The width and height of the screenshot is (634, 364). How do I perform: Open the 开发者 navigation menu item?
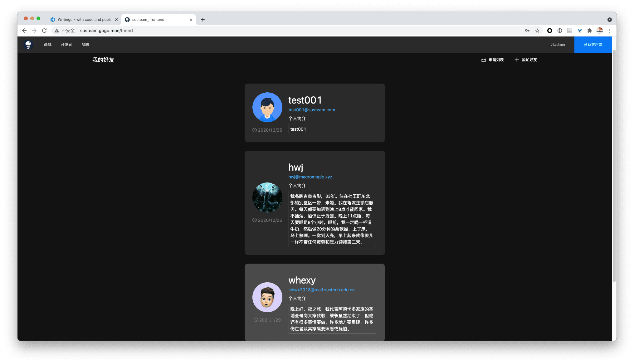pos(66,45)
